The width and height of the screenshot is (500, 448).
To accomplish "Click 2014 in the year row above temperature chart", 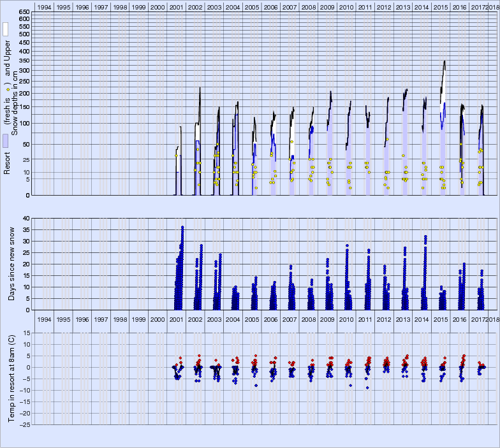I will click(421, 319).
